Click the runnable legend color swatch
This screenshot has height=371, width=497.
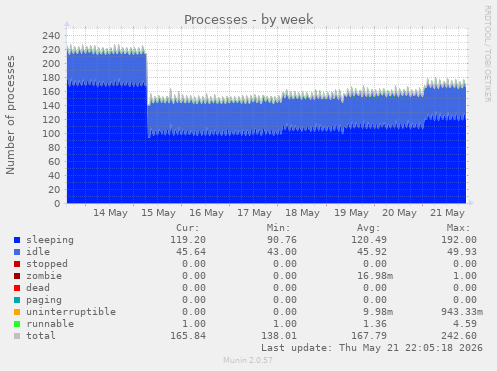[17, 324]
